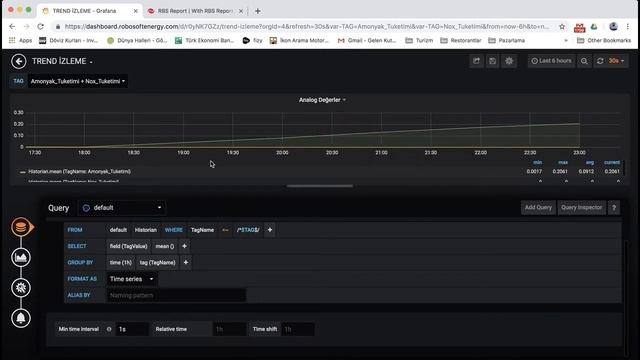This screenshot has height=360, width=640.
Task: Open the General settings gear tab icon
Action: point(21,288)
